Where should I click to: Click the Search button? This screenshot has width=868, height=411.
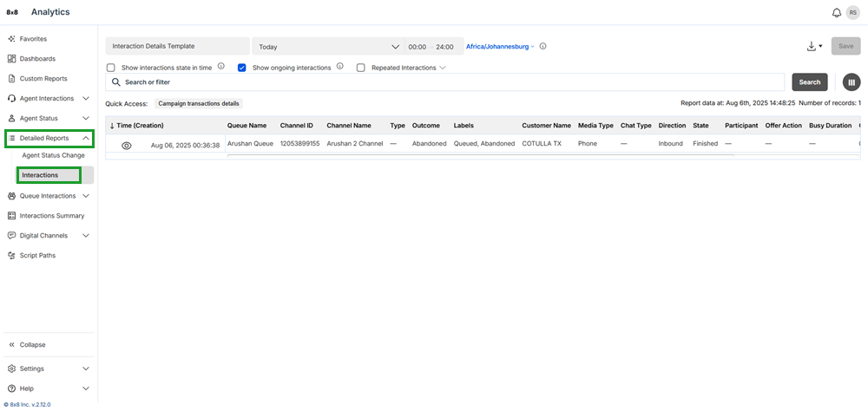click(809, 82)
